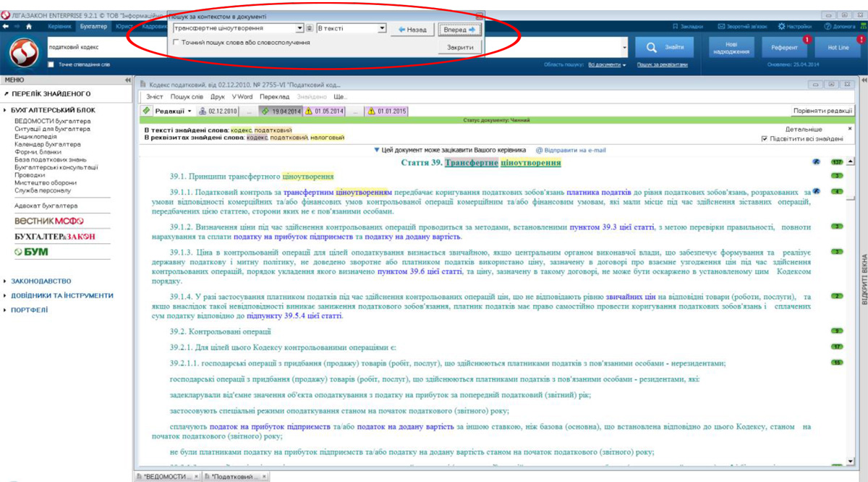This screenshot has height=482, width=868.
Task: Close the found-words info bar with x
Action: tap(849, 129)
